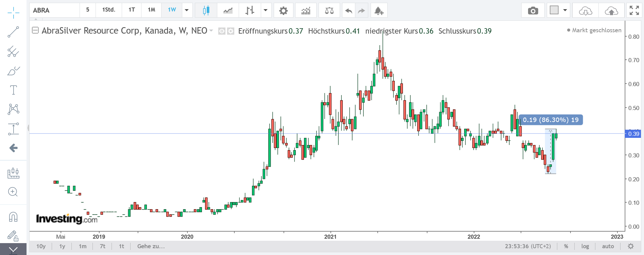Set range to 7t
Viewport: 644px width, 255px height.
[102, 246]
